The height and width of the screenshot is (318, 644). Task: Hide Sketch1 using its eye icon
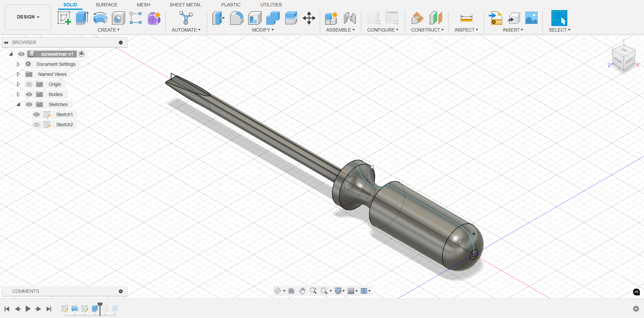(x=37, y=115)
